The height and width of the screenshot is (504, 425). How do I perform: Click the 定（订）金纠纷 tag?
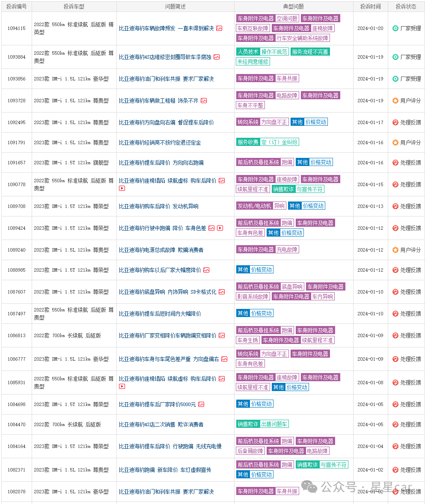[279, 142]
